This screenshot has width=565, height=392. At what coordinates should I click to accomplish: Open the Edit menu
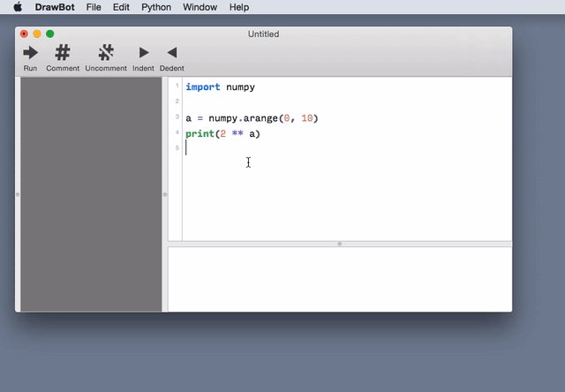(121, 7)
